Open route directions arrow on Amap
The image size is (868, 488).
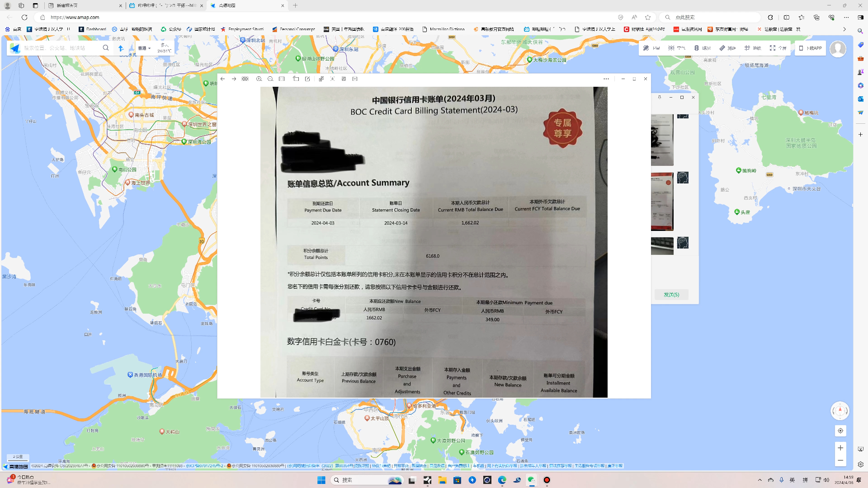point(121,48)
